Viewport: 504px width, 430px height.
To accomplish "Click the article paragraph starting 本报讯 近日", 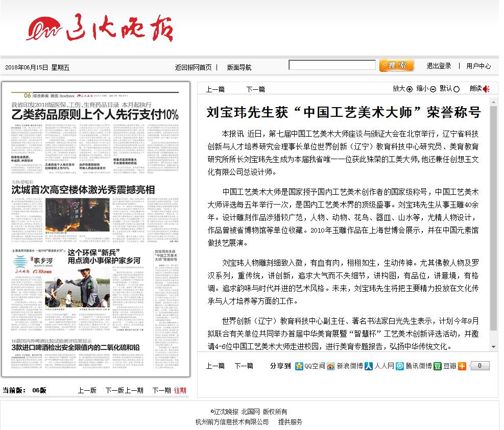I will pyautogui.click(x=343, y=153).
